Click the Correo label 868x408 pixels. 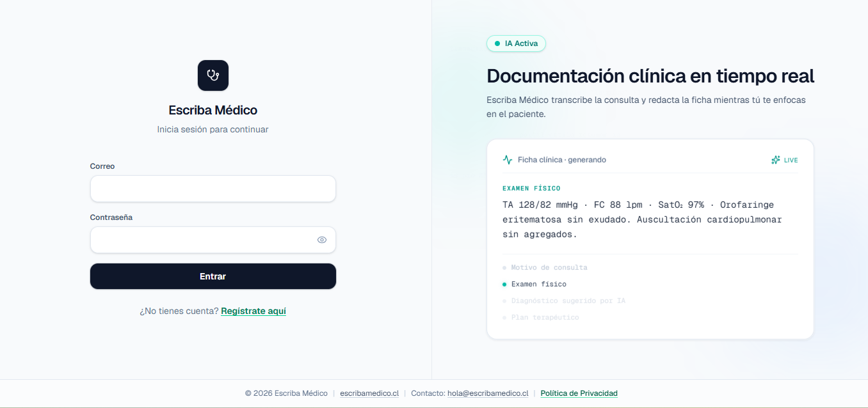click(102, 166)
